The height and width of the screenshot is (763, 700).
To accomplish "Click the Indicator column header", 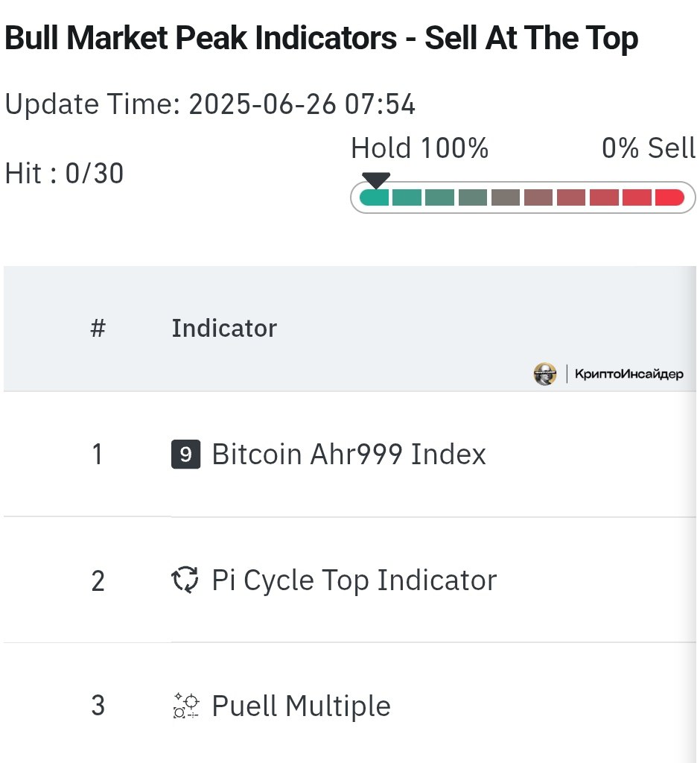I will [x=224, y=328].
